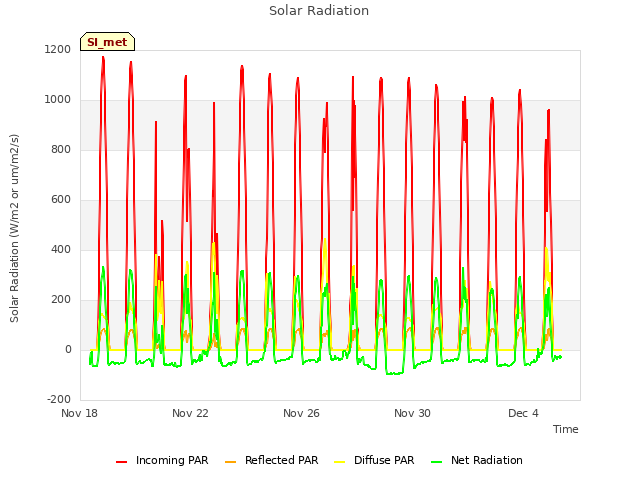Click the 600 y-axis tick label
Viewport: 640px width, 480px height.
coord(61,200)
